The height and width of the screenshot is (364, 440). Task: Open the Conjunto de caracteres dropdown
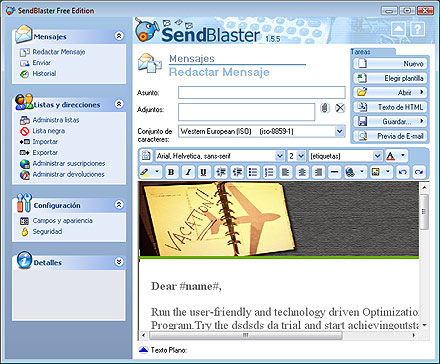(x=339, y=131)
